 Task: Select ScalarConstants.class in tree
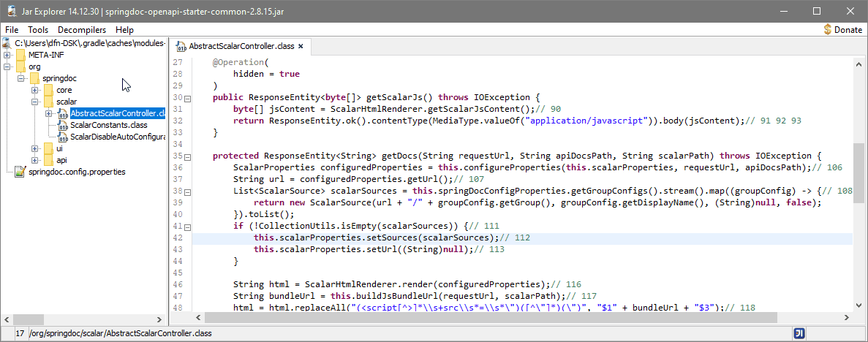[x=108, y=125]
